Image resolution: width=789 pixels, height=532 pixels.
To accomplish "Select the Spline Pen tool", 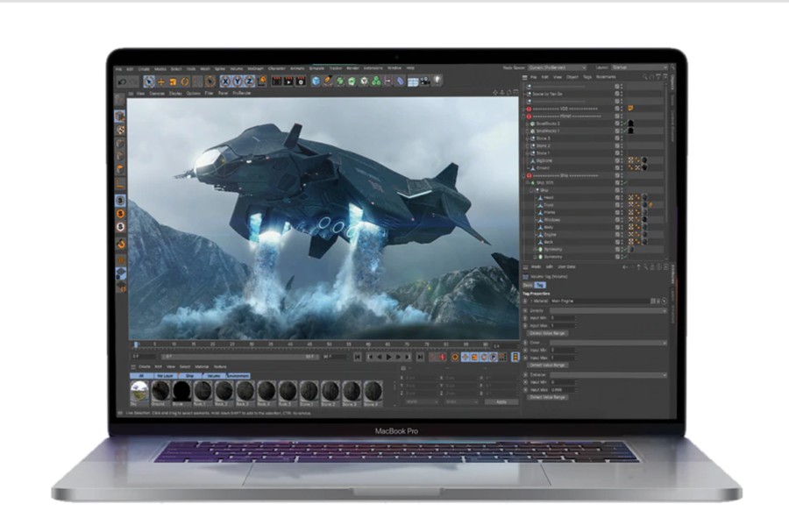I will 328,81.
